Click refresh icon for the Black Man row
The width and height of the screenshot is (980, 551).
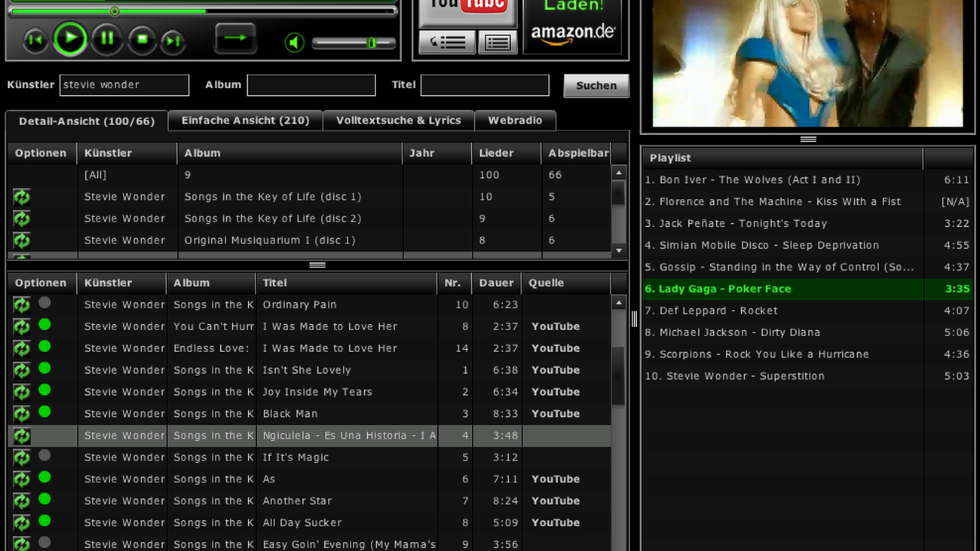coord(21,414)
